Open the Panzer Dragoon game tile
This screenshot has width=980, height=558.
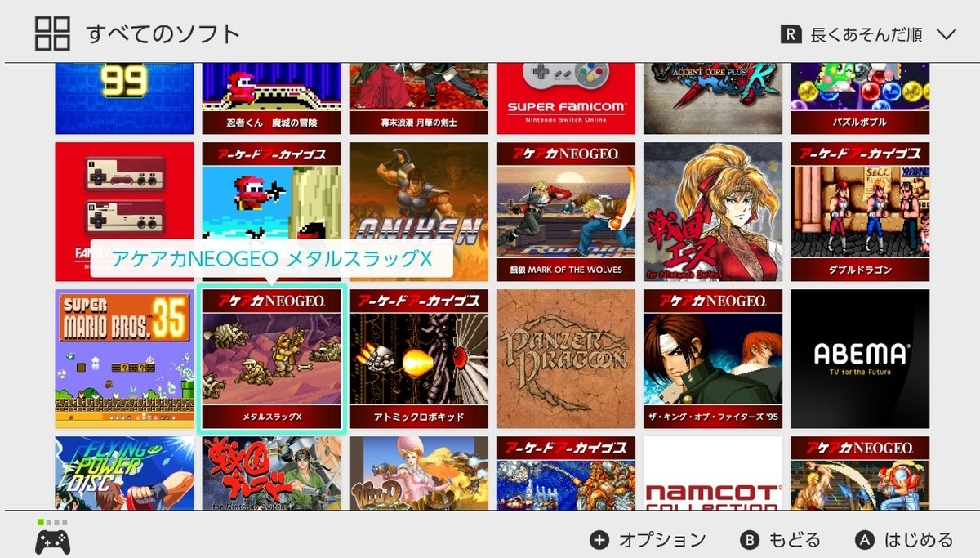pos(566,359)
